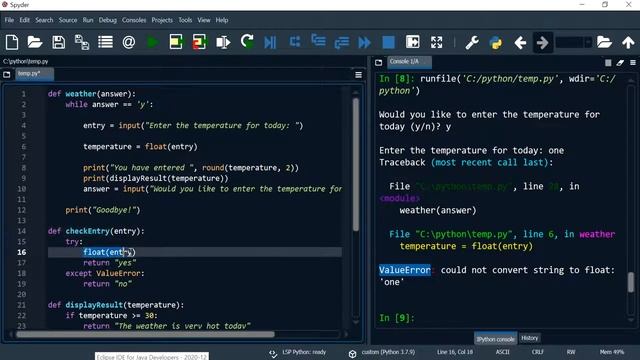640x360 pixels.
Task: Change to parent directory up arrow
Action: (x=628, y=42)
